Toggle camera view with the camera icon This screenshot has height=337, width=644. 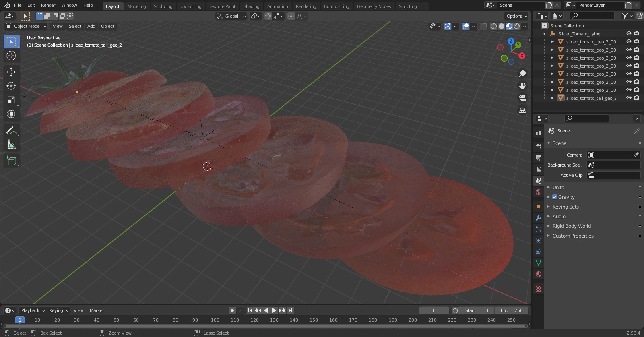click(522, 98)
